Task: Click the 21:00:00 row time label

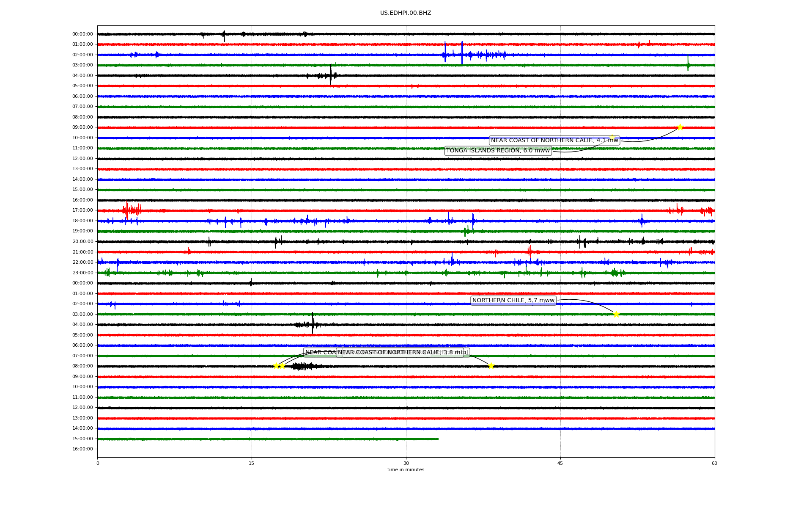Action: 82,252
